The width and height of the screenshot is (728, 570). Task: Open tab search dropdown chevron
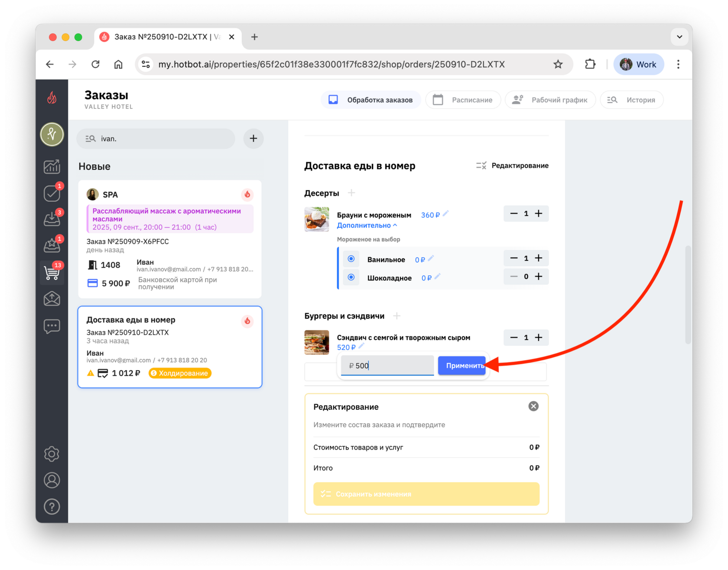(x=679, y=37)
